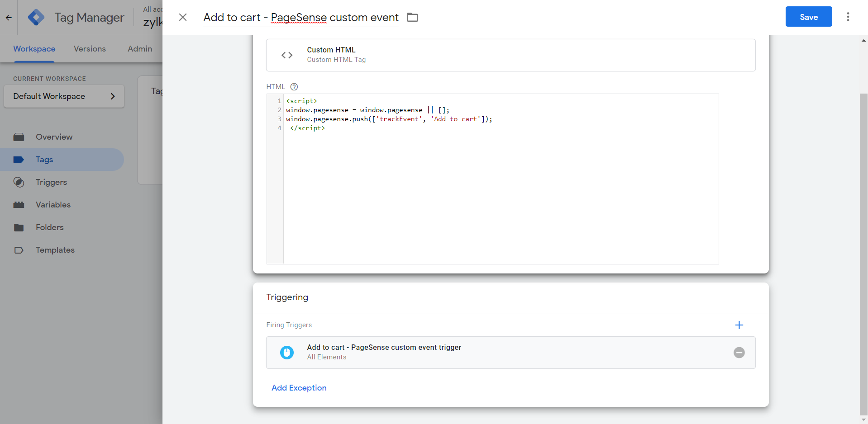
Task: Close the tag editor panel
Action: click(183, 17)
